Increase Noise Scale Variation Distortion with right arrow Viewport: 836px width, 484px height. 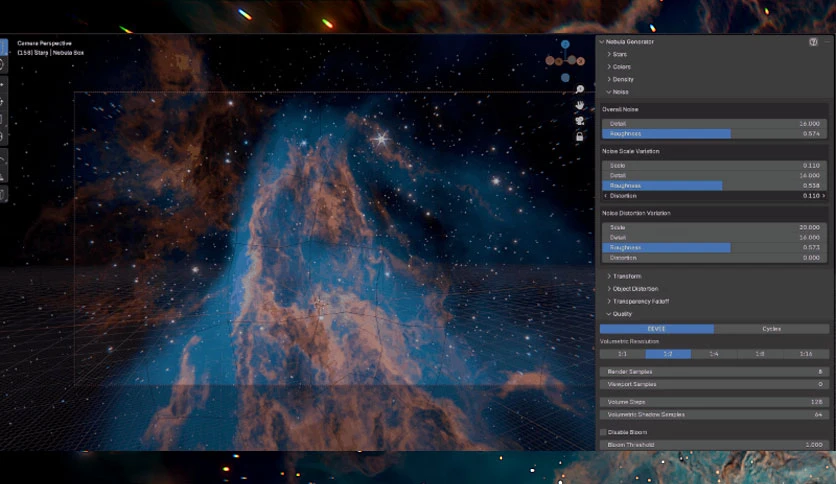[824, 196]
